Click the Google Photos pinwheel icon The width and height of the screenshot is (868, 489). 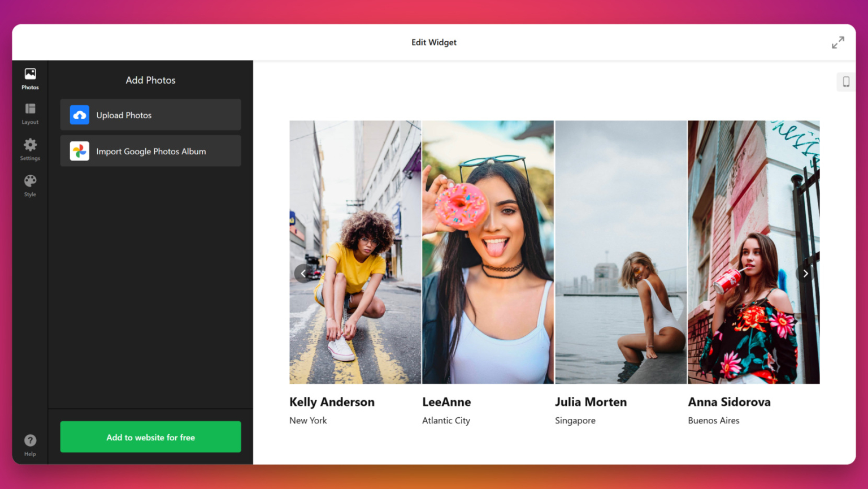(x=79, y=151)
